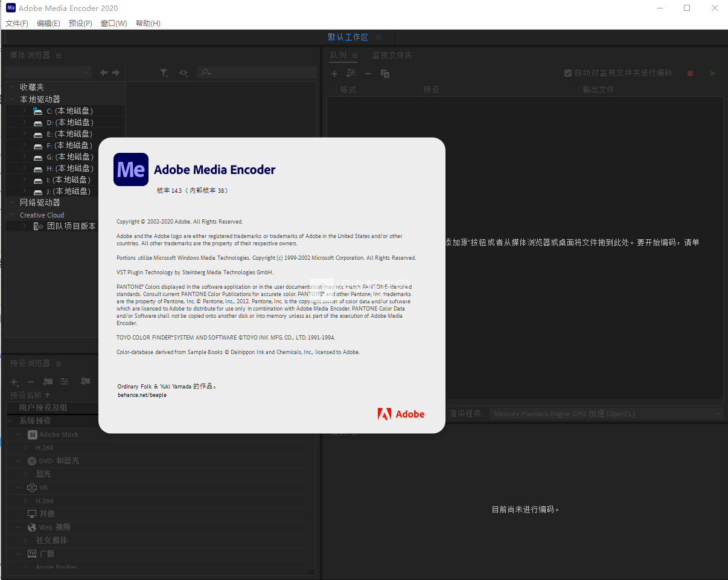Click the Adobe Stock St icon

tap(33, 434)
